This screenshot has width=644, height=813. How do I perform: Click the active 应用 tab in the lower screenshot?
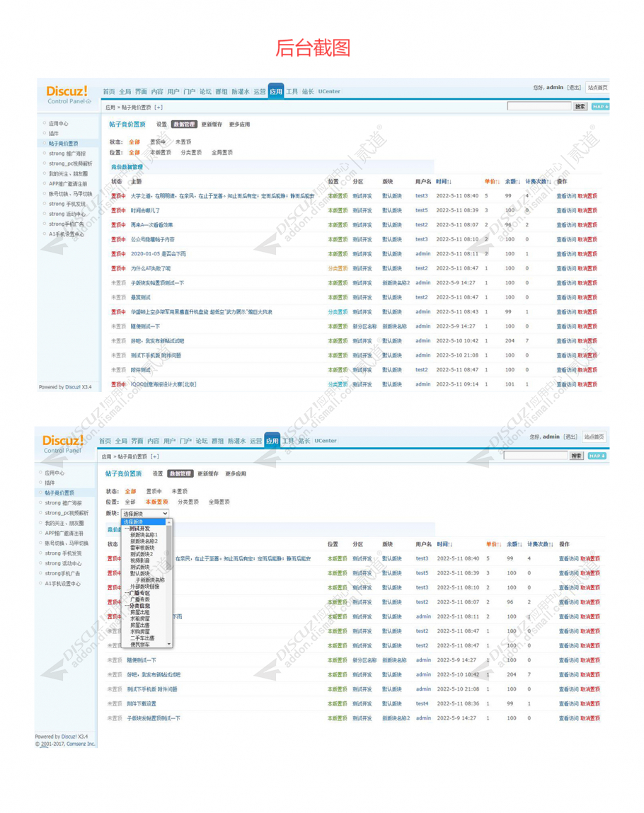click(272, 441)
